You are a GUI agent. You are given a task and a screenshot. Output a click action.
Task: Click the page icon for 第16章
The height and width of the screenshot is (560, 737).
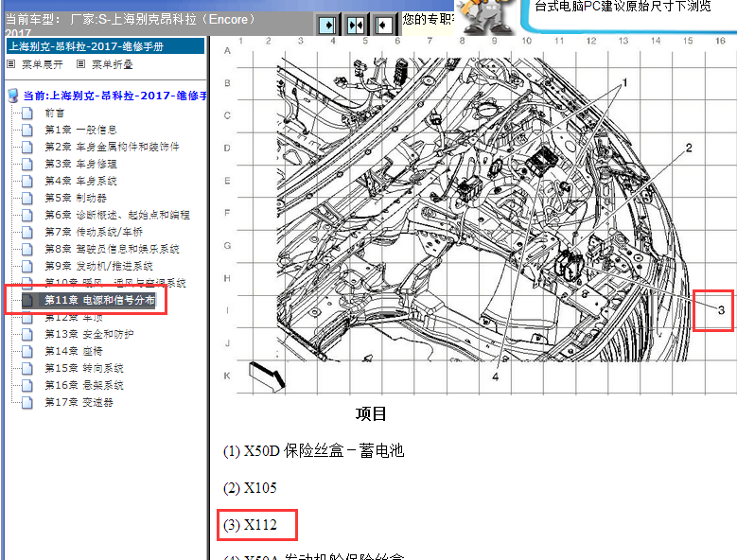(x=27, y=385)
